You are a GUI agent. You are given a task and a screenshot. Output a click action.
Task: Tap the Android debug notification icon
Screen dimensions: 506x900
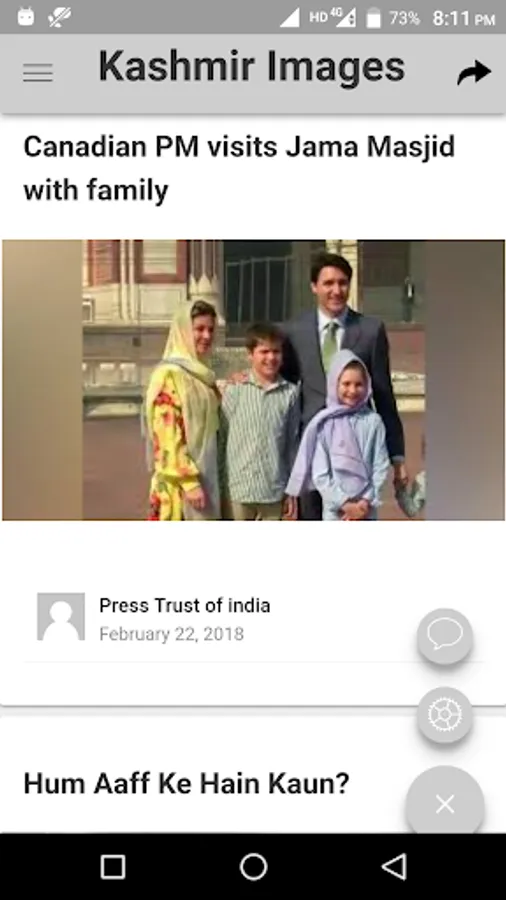click(x=26, y=17)
